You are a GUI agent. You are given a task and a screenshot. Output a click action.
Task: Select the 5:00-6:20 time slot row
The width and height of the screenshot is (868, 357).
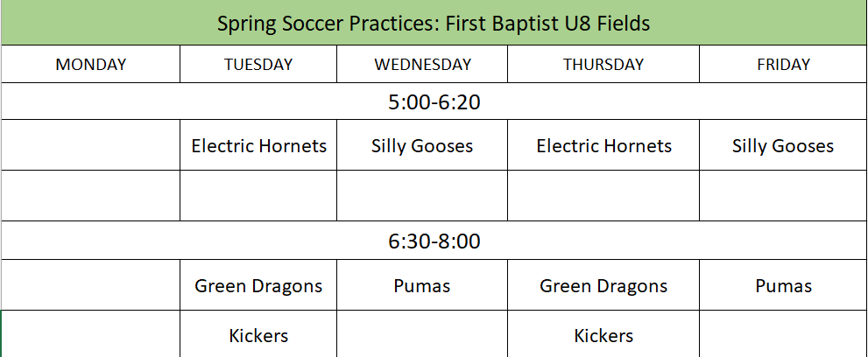(x=434, y=102)
